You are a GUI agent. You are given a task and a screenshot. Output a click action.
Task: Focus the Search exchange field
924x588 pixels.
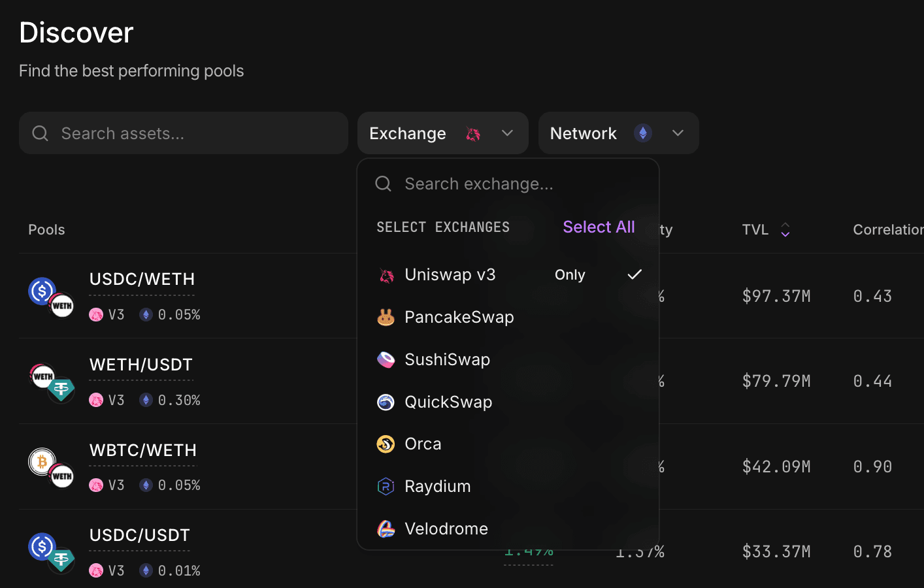pos(508,184)
